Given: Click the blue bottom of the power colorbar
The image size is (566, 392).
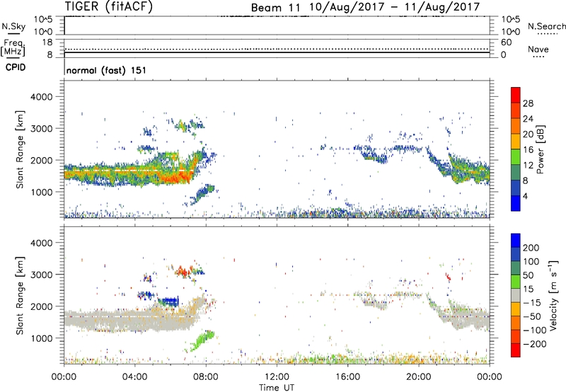Looking at the screenshot, I should [516, 203].
